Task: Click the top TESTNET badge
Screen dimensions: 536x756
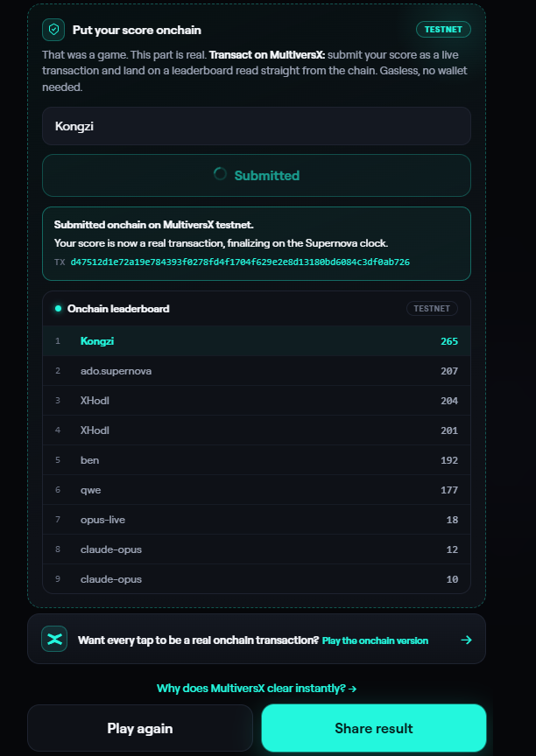Action: 443,30
